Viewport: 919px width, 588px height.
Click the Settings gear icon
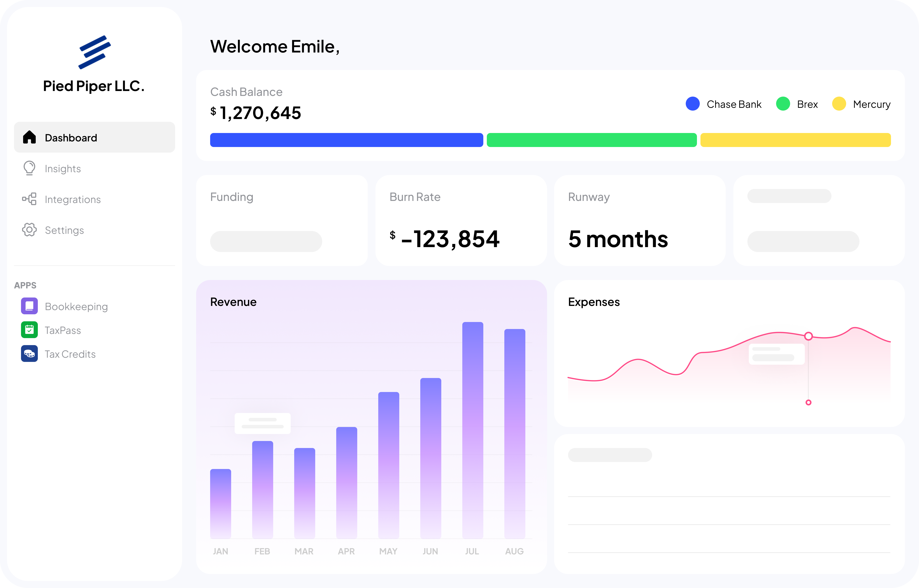[29, 229]
